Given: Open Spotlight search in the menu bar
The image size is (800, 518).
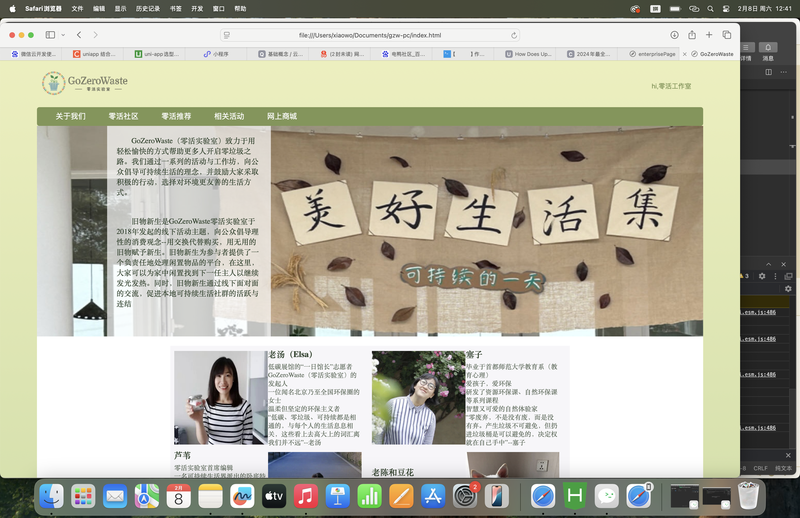Looking at the screenshot, I should [x=710, y=8].
